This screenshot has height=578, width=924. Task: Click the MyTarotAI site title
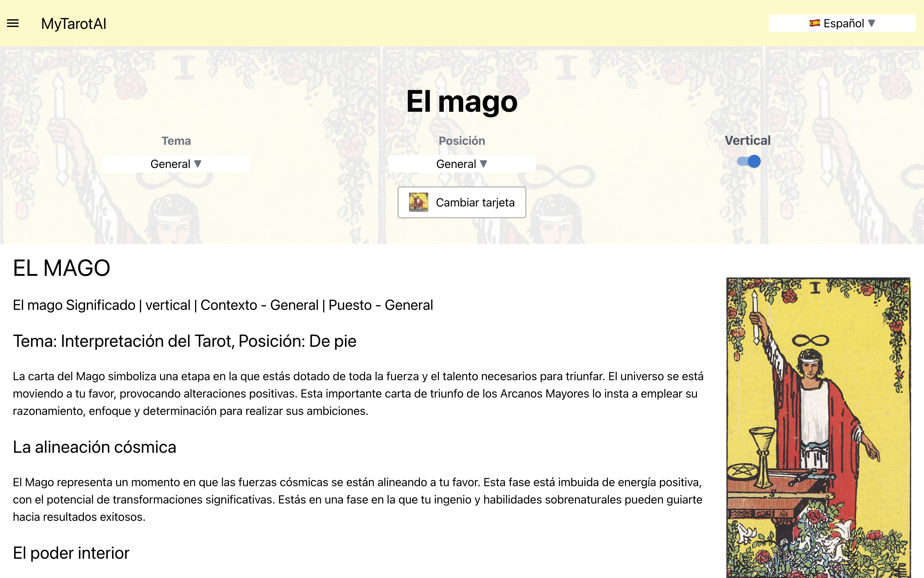coord(74,24)
